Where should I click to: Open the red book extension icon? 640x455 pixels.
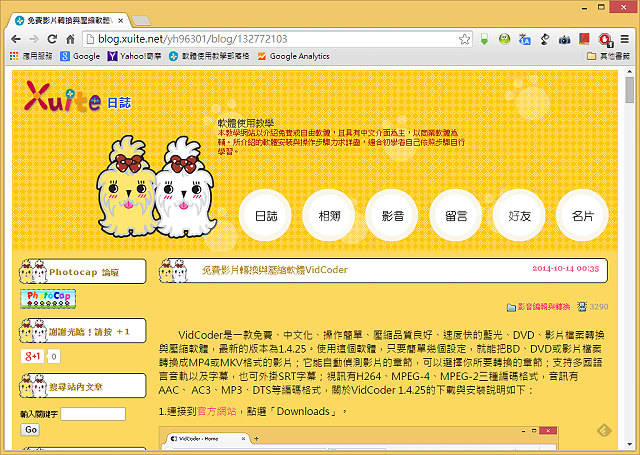[x=584, y=39]
